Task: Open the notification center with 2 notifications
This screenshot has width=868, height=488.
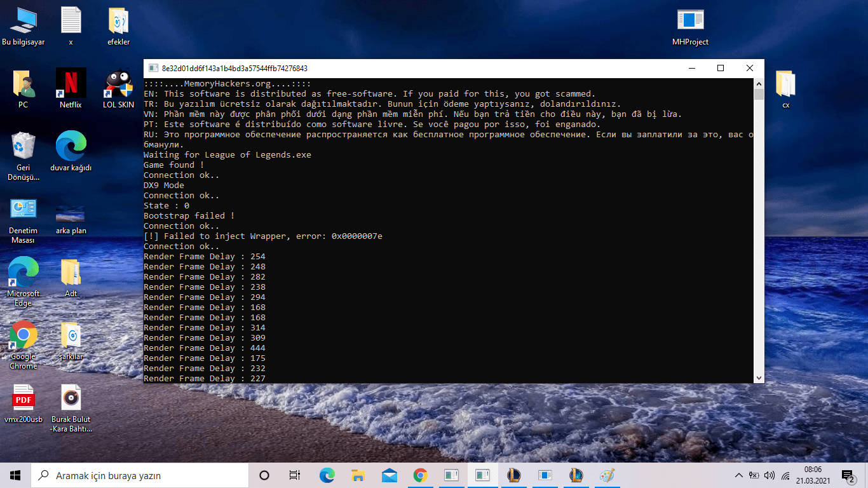Action: (x=848, y=475)
